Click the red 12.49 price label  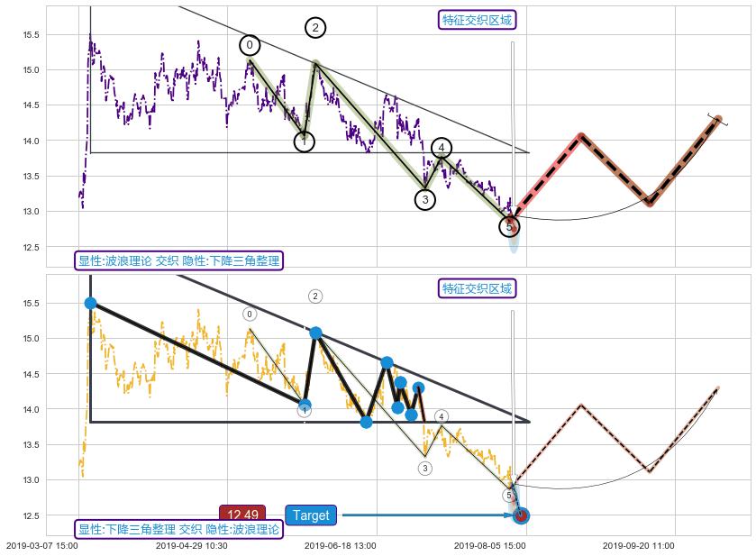pos(242,515)
